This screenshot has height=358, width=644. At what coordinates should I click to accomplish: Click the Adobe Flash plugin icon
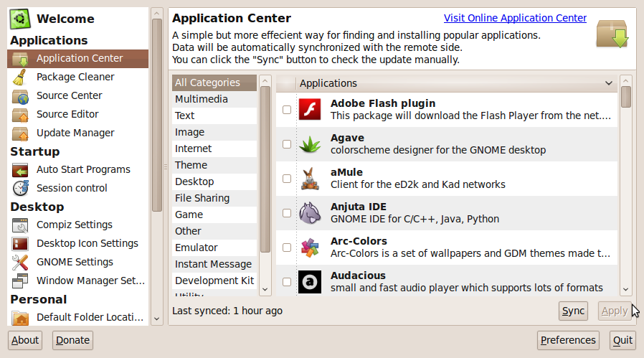pos(309,110)
